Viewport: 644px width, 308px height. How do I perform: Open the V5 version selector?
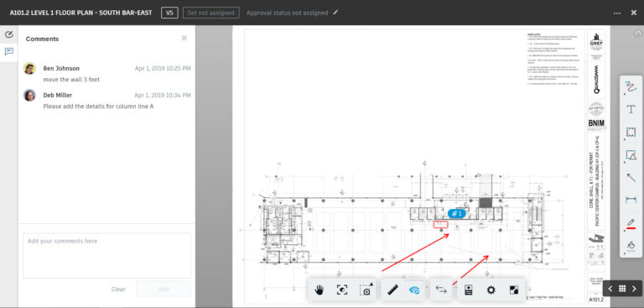(x=169, y=13)
